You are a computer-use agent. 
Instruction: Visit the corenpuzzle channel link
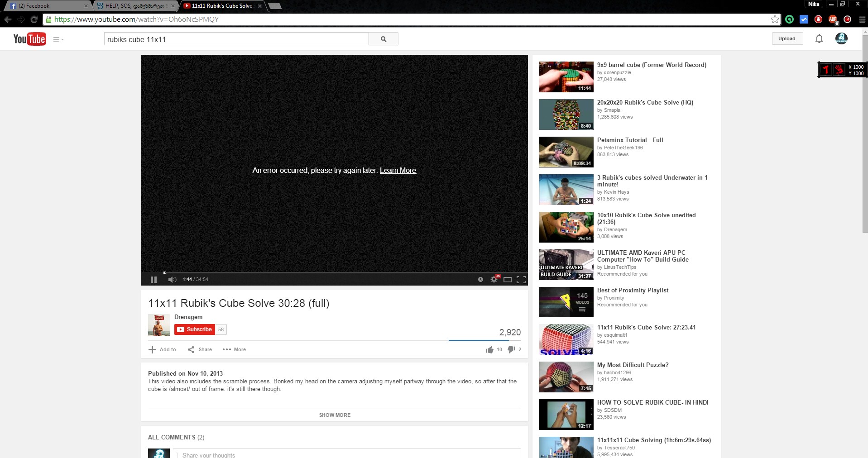[617, 73]
